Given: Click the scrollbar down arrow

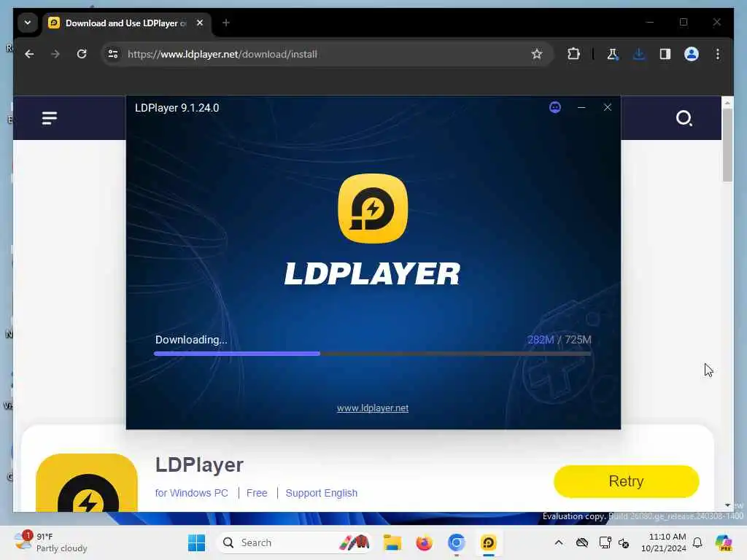Looking at the screenshot, I should (727, 505).
